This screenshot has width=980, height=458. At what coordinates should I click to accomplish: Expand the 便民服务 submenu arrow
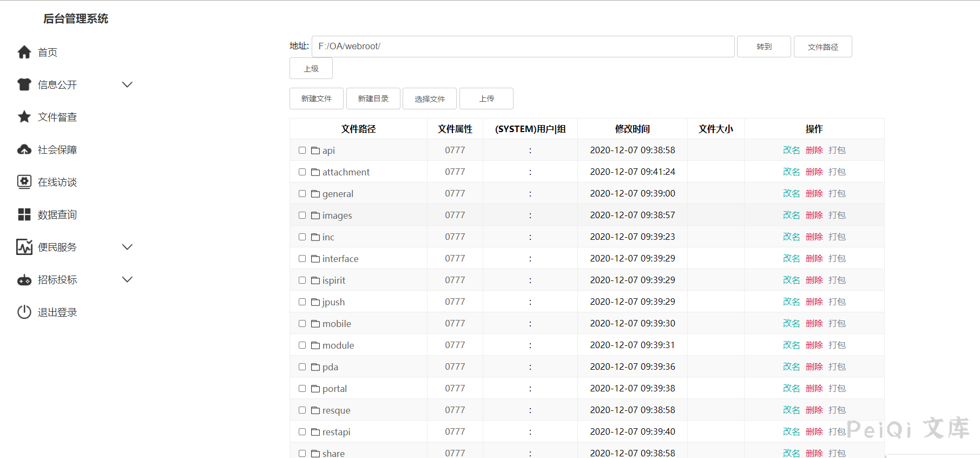[127, 247]
